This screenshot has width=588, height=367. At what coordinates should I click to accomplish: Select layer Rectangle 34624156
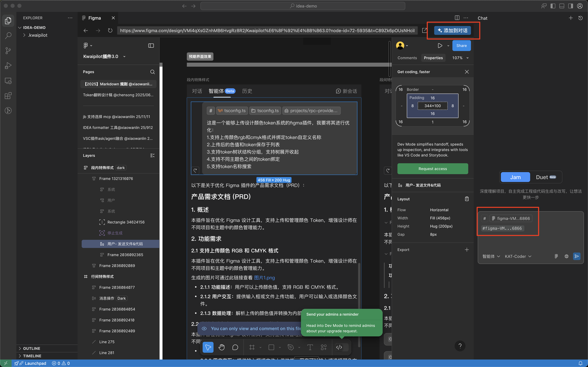(x=126, y=222)
